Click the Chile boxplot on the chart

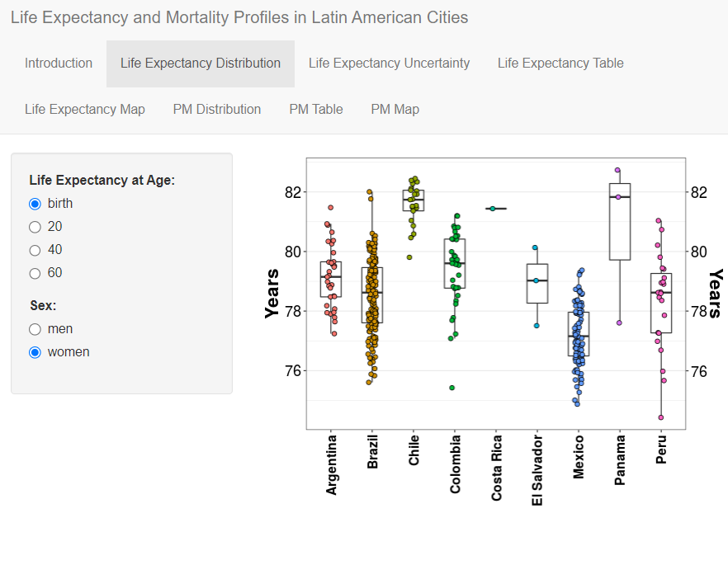click(413, 198)
